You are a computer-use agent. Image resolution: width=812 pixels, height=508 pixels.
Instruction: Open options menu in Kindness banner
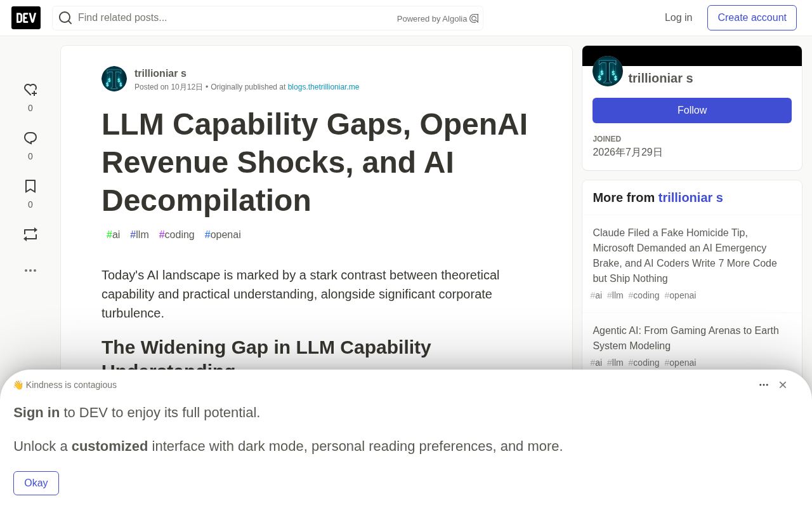[764, 385]
